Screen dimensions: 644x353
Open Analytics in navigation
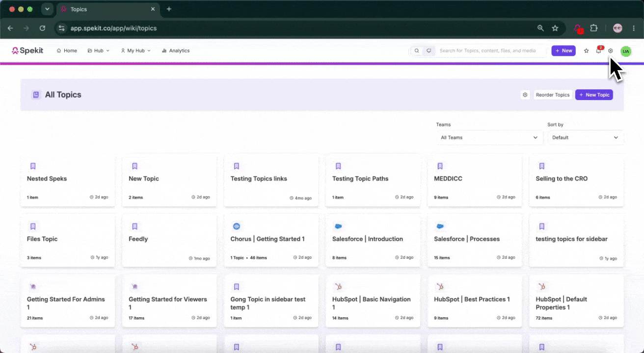[176, 50]
